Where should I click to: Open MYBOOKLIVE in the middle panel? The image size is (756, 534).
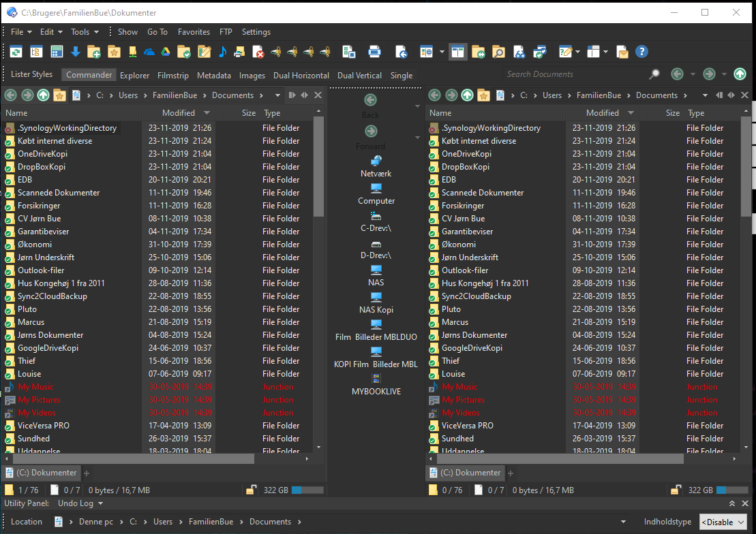coord(376,385)
